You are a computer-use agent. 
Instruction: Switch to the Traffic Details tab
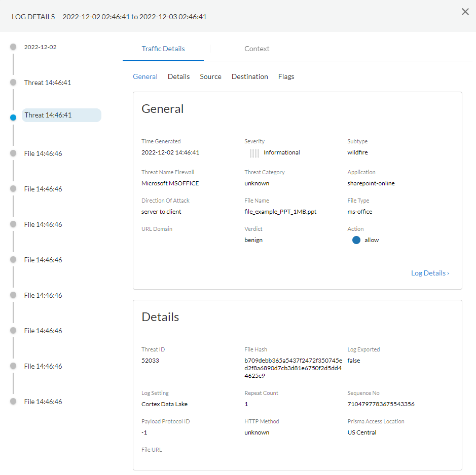pos(163,49)
